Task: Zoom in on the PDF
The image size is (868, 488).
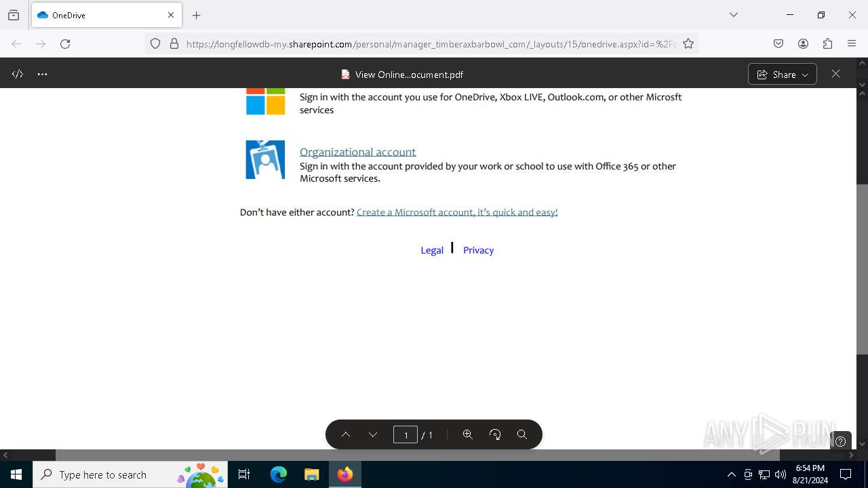Action: pyautogui.click(x=467, y=434)
